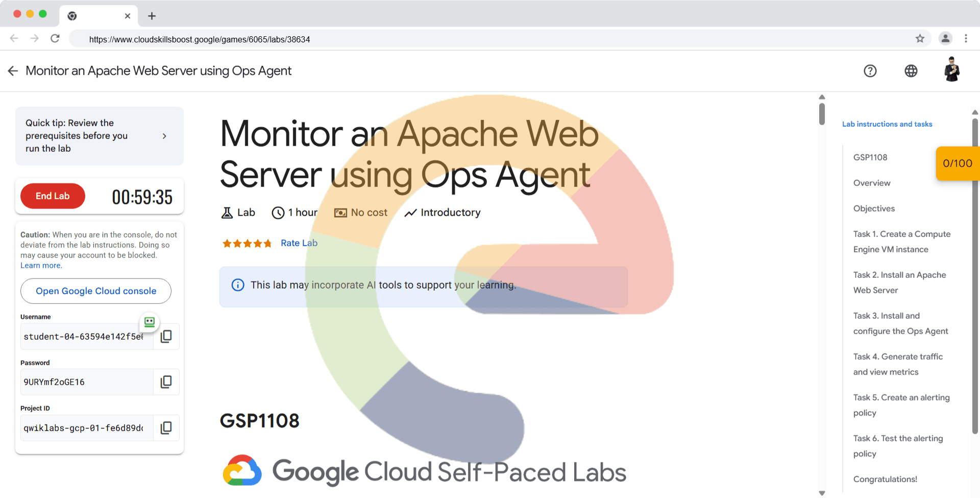Go to Task 4 Generate traffic
The height and width of the screenshot is (498, 980).
pos(898,364)
